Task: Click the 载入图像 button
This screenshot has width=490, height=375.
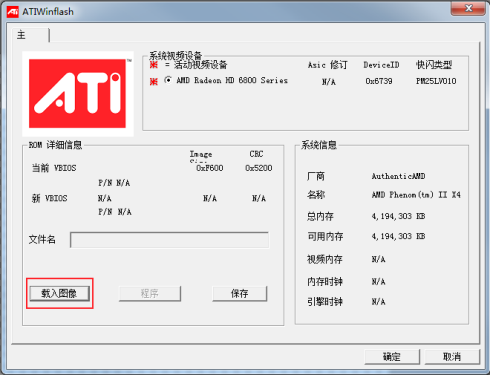Action: [x=60, y=293]
